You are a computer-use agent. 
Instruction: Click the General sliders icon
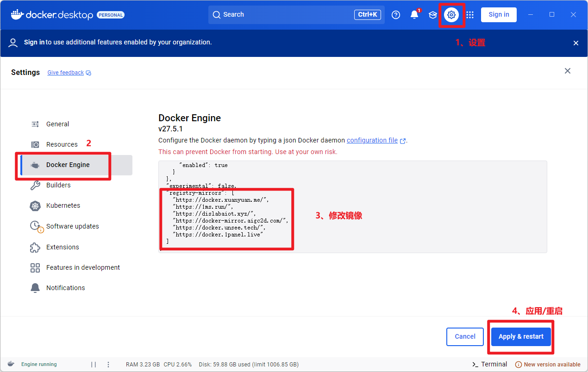click(x=35, y=124)
